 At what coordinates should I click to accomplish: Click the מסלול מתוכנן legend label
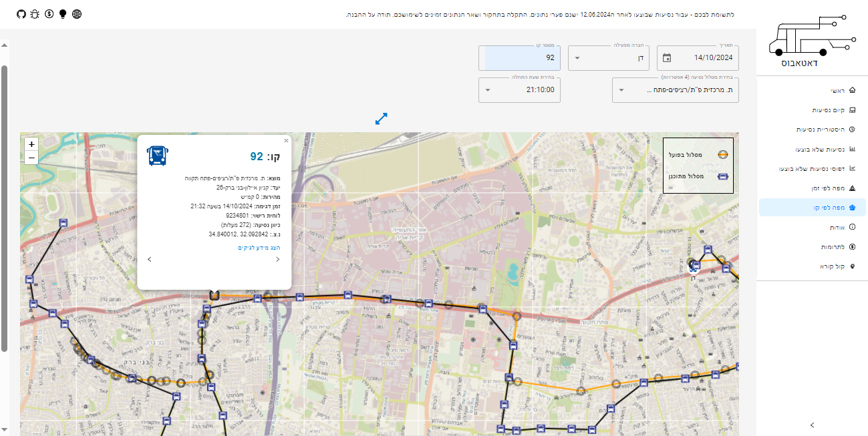(x=685, y=177)
